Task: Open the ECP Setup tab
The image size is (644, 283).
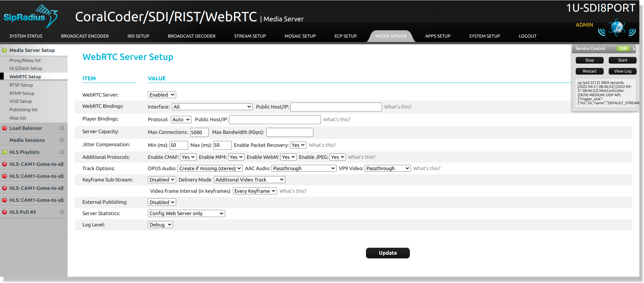Action: coord(345,36)
